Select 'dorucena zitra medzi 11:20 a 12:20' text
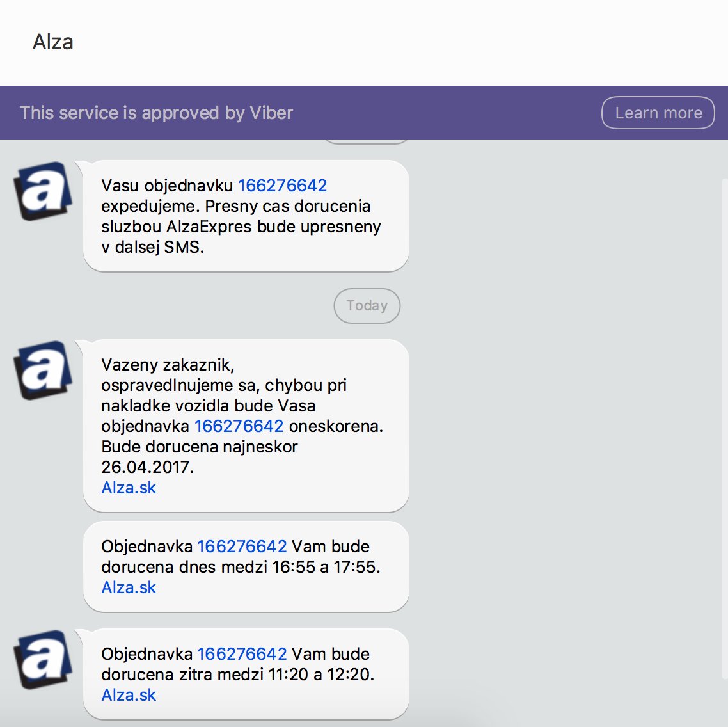Screen dimensions: 728x727 click(x=238, y=674)
